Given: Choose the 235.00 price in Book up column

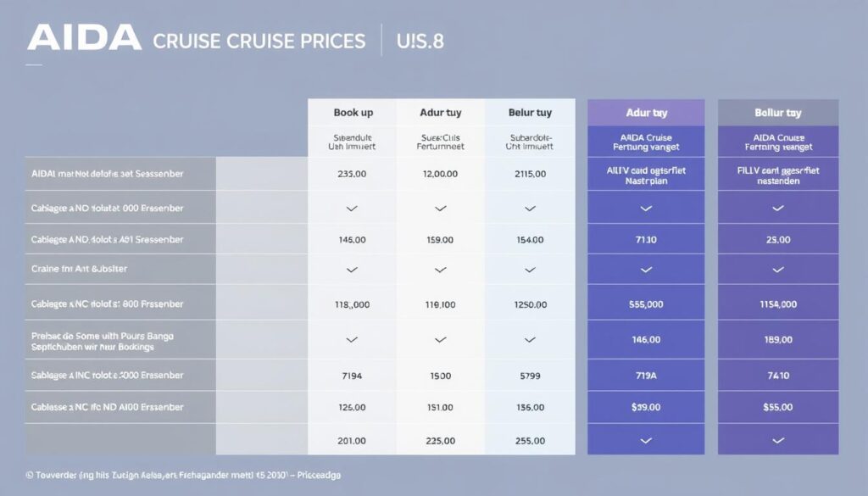Looking at the screenshot, I should tap(352, 174).
